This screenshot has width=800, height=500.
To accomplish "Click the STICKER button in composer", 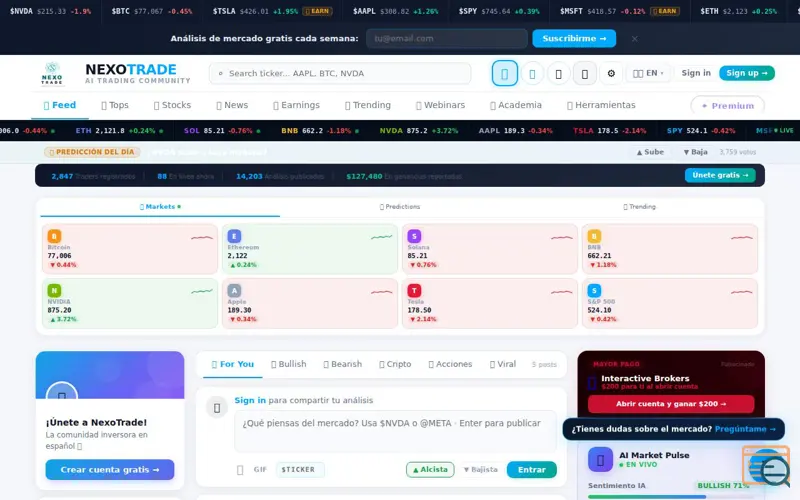I will [300, 469].
